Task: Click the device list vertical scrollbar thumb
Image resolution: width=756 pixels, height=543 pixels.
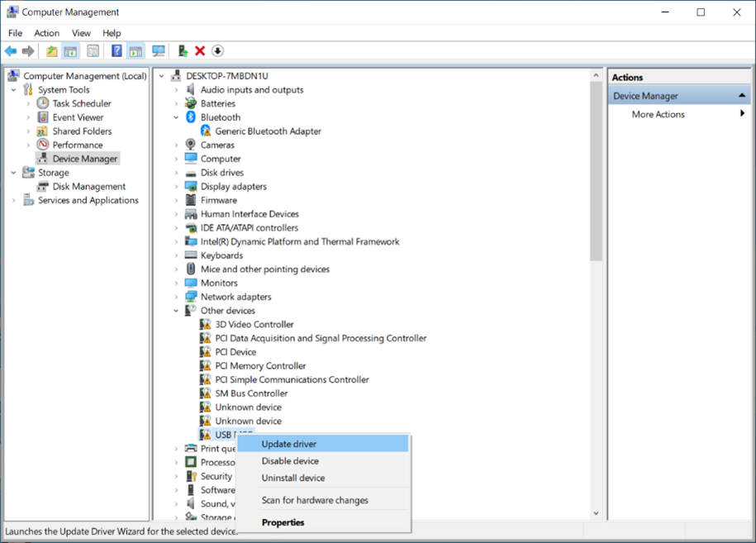Action: click(596, 171)
